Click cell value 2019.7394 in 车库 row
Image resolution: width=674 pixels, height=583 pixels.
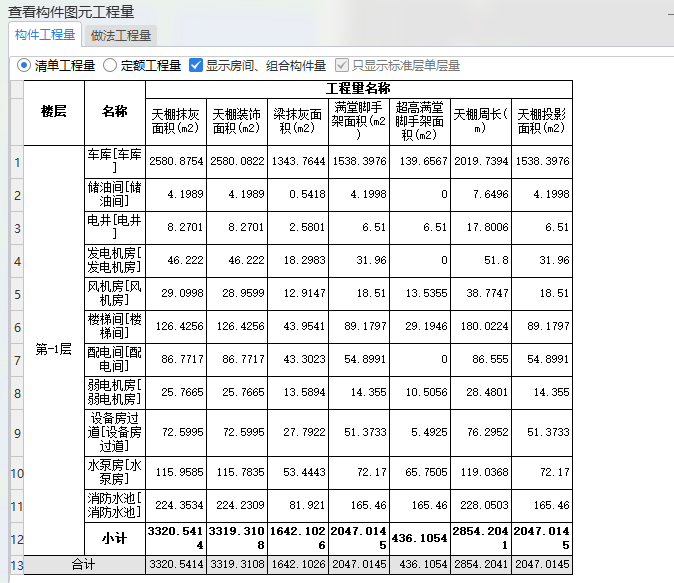tap(481, 162)
